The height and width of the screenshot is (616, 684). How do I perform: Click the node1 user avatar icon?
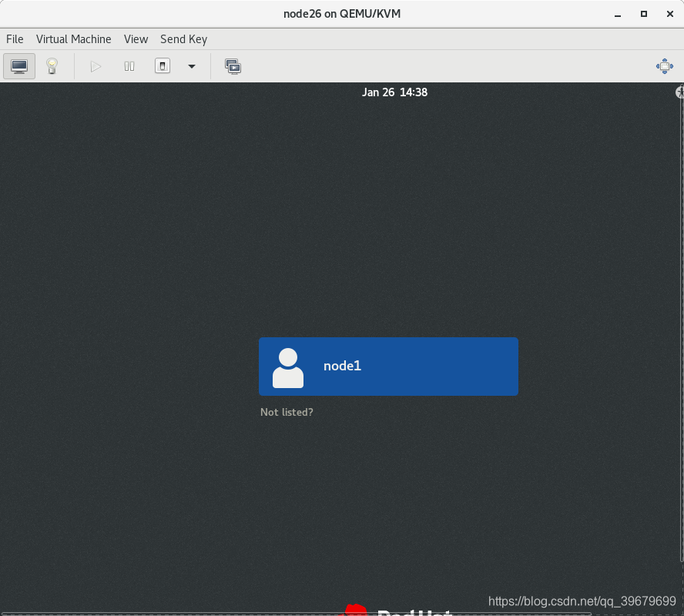coord(288,368)
